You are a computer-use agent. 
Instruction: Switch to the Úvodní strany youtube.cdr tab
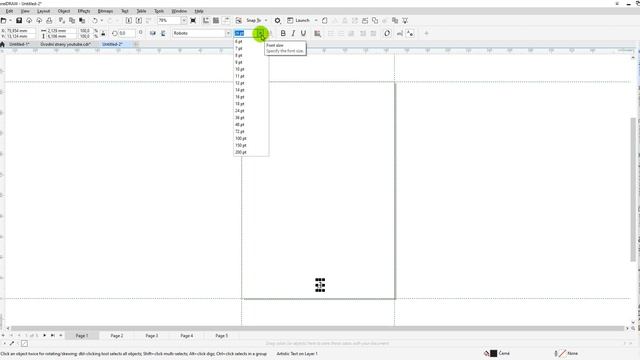point(65,44)
